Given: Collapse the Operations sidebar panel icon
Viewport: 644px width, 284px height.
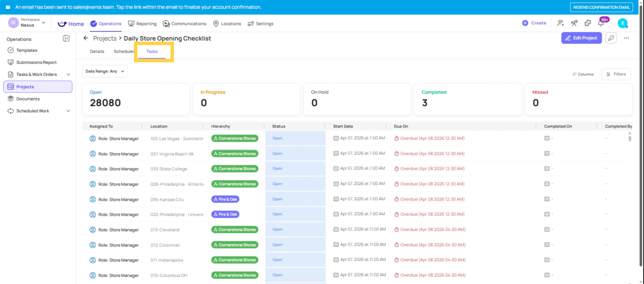Looking at the screenshot, I should (x=66, y=39).
